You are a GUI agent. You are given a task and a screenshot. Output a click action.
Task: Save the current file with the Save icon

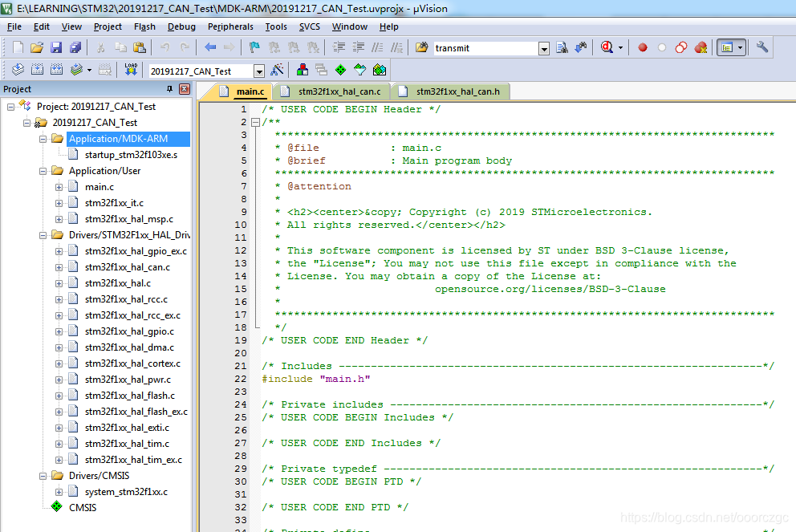point(56,47)
